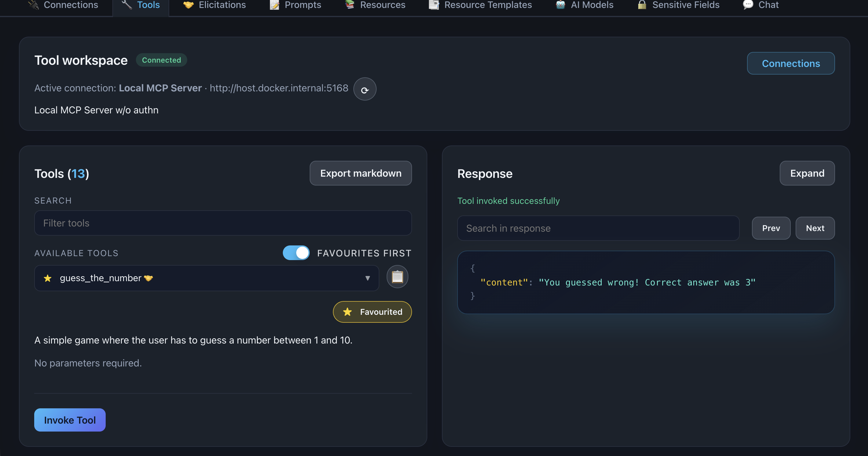Click the refresh connection icon
The width and height of the screenshot is (868, 456).
[365, 89]
